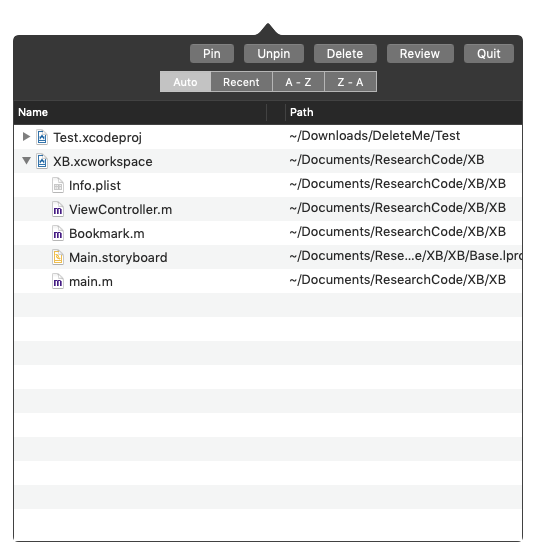Select the ViewController.m file name
The image size is (536, 555).
120,210
